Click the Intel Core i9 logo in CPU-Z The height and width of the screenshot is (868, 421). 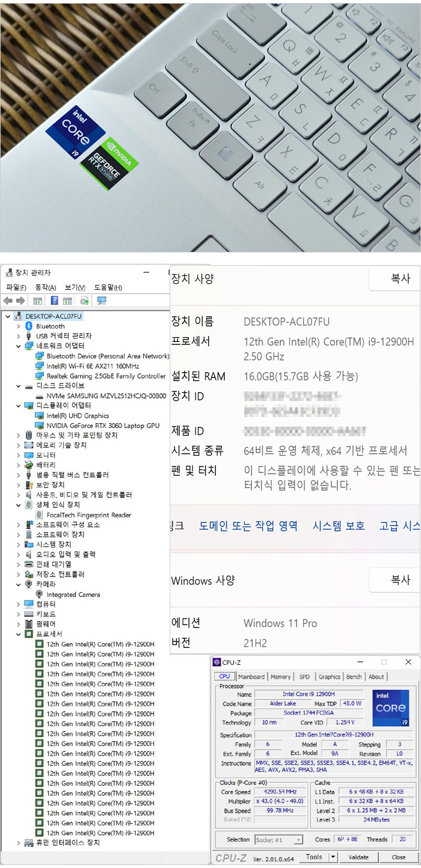pyautogui.click(x=392, y=708)
